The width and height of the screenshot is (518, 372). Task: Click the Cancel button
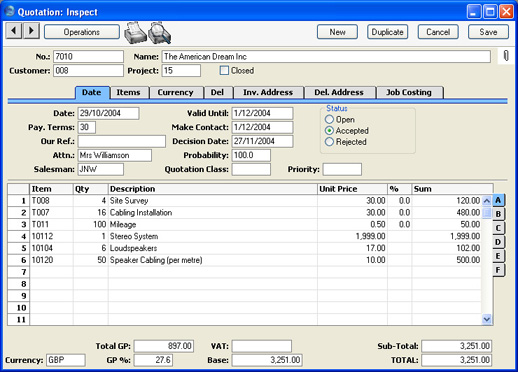(x=438, y=32)
